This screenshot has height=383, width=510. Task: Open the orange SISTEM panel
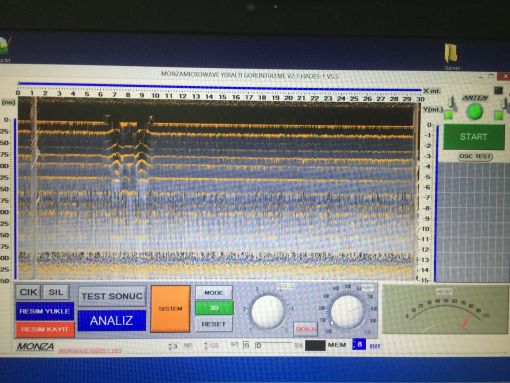click(x=170, y=309)
